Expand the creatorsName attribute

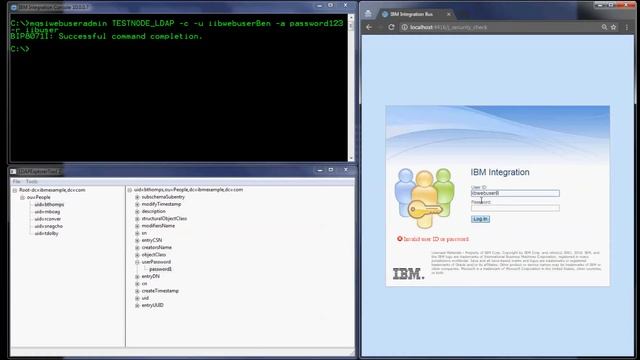(x=138, y=247)
